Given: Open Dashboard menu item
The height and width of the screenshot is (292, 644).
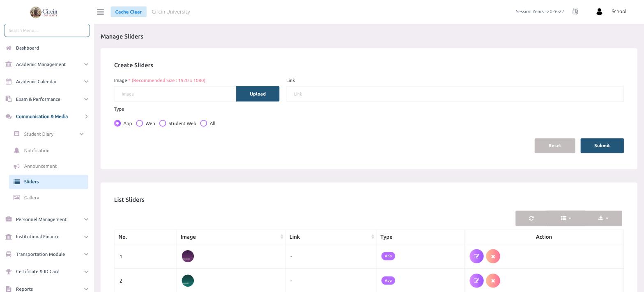Looking at the screenshot, I should click(x=28, y=48).
